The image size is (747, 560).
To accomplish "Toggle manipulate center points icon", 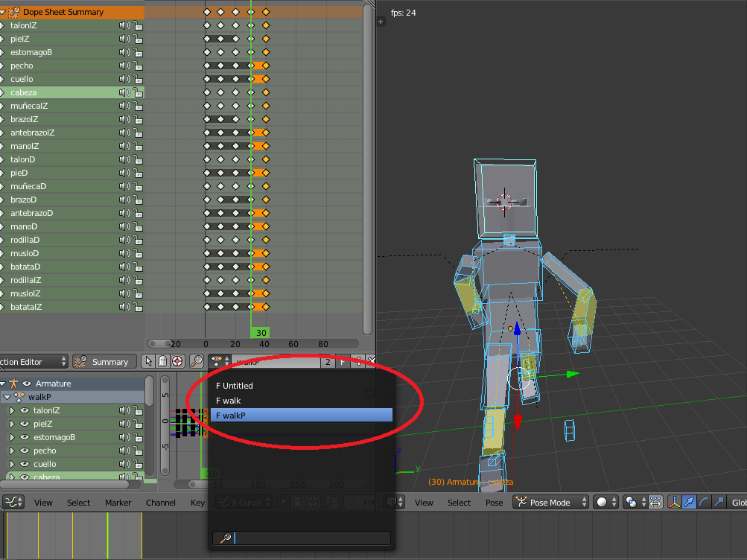I will (655, 503).
